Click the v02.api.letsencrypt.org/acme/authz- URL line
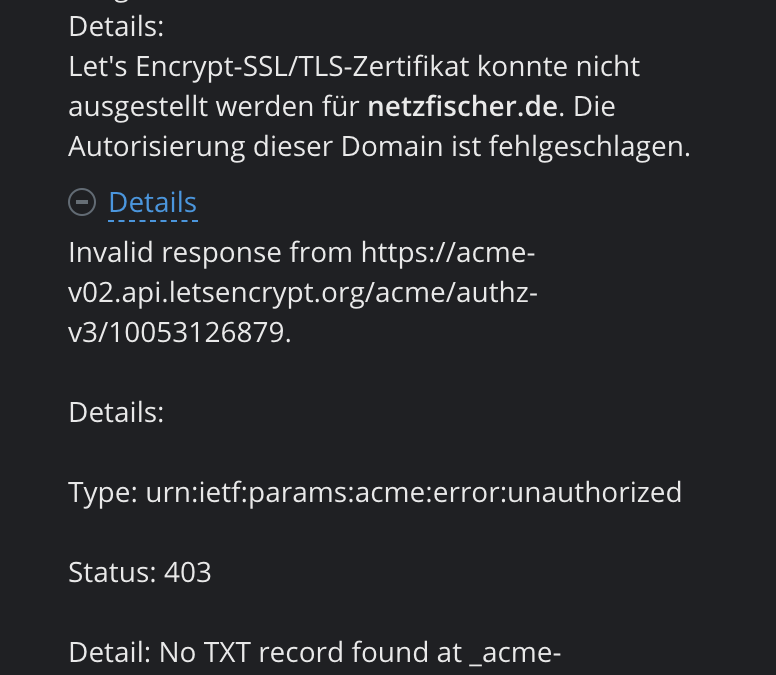Screen dimensions: 776x675 [303, 292]
